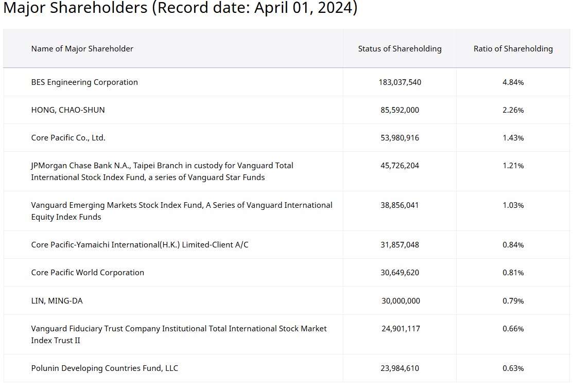574x392 pixels.
Task: Click Polunin Developing Countries Fund, LLC
Action: [105, 368]
